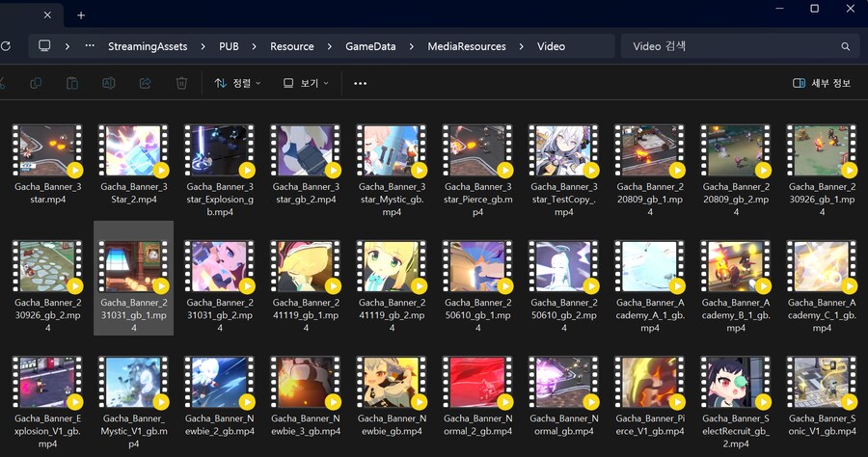Click the delete trash icon in the toolbar
Viewport: 868px width, 457px height.
[181, 83]
